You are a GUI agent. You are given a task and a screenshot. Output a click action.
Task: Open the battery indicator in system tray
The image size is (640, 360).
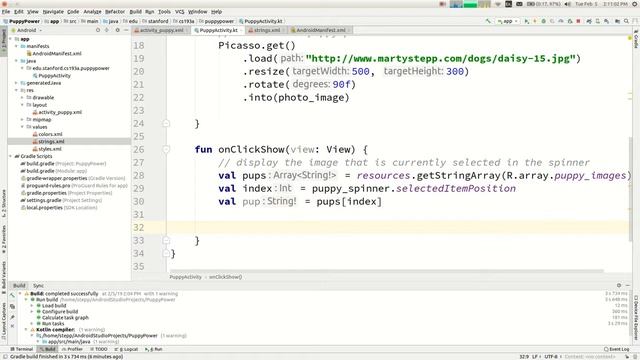(x=544, y=4)
